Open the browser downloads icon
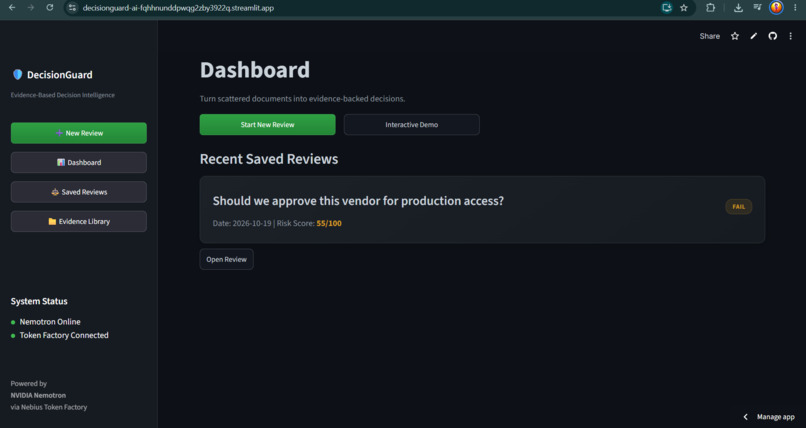806x428 pixels. pos(738,8)
